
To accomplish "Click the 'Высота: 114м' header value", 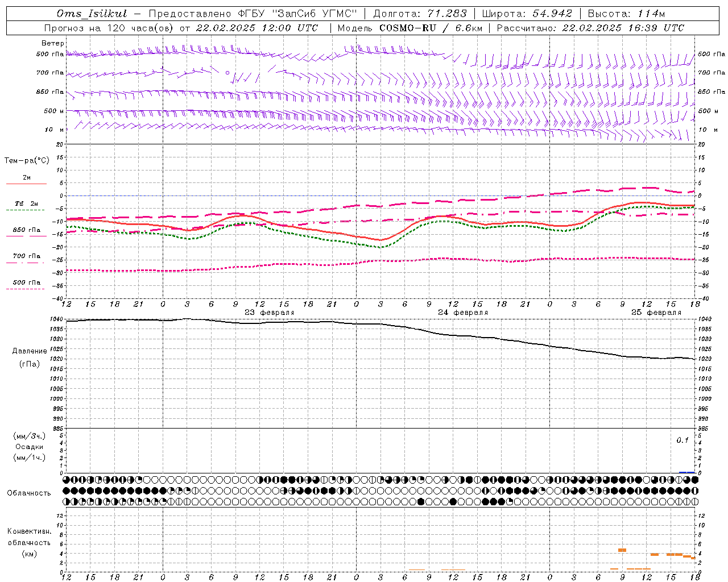I will (x=626, y=14).
